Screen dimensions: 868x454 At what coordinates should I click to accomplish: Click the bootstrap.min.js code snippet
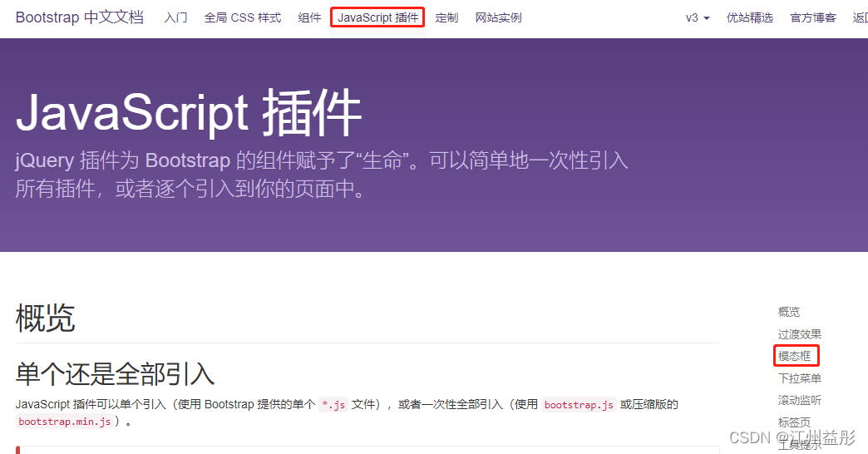point(65,422)
